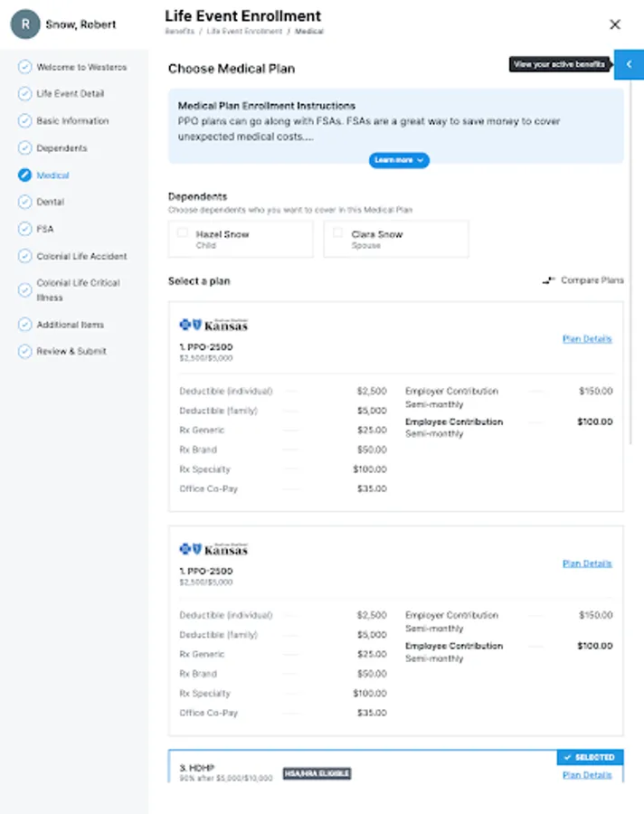Open the active benefits side panel arrow

tap(629, 64)
